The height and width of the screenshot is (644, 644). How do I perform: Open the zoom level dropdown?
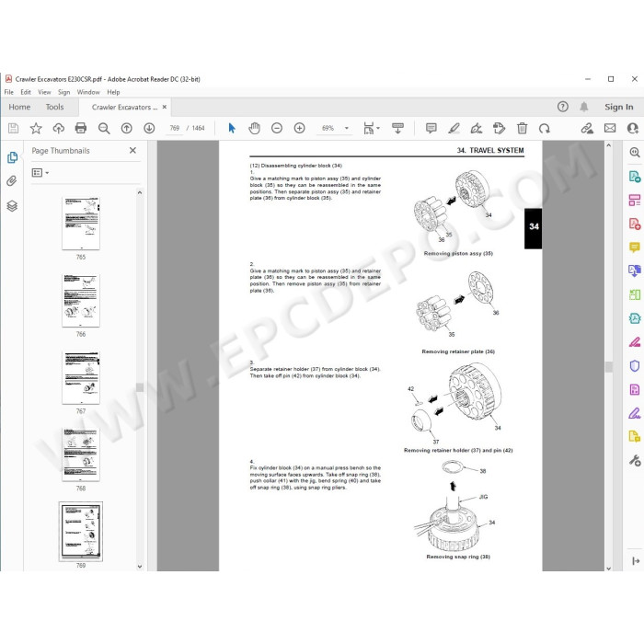point(346,129)
